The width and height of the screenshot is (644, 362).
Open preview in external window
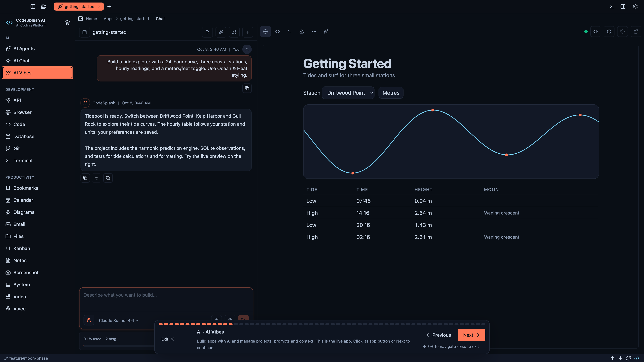[x=636, y=32]
